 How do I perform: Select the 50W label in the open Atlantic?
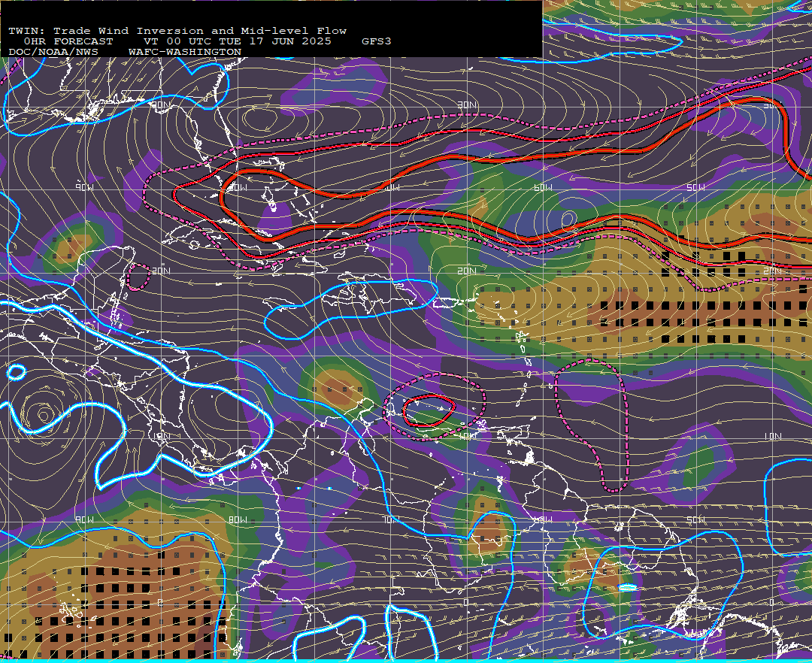click(x=695, y=188)
